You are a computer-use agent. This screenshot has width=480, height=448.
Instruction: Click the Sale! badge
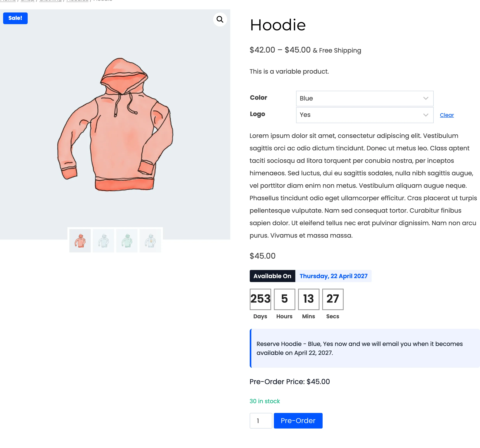[15, 18]
